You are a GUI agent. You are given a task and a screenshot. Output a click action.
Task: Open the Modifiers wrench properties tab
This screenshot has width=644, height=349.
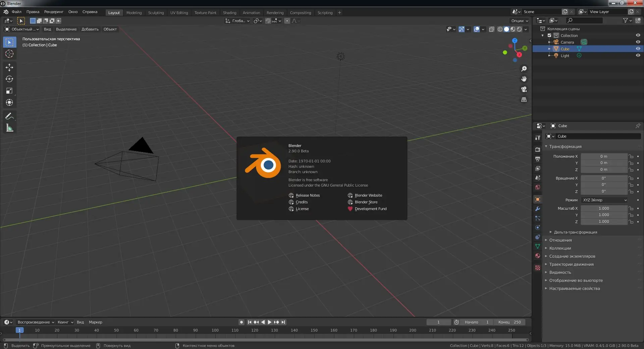(538, 209)
